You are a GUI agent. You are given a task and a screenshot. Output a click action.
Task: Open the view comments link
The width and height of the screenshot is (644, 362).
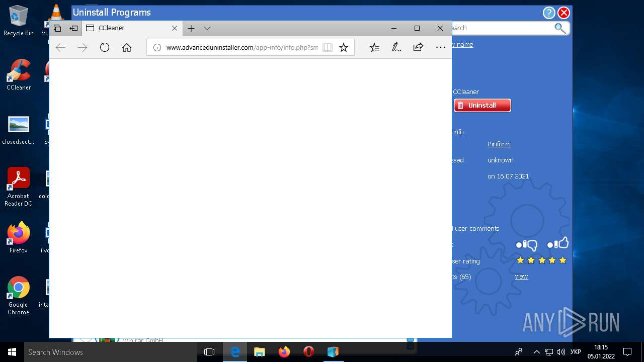click(521, 276)
